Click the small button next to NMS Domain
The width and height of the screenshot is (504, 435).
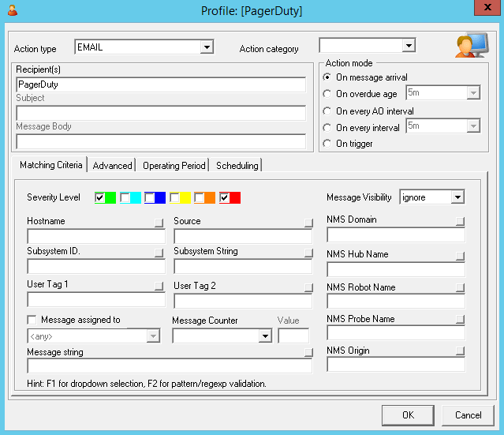[x=460, y=222]
